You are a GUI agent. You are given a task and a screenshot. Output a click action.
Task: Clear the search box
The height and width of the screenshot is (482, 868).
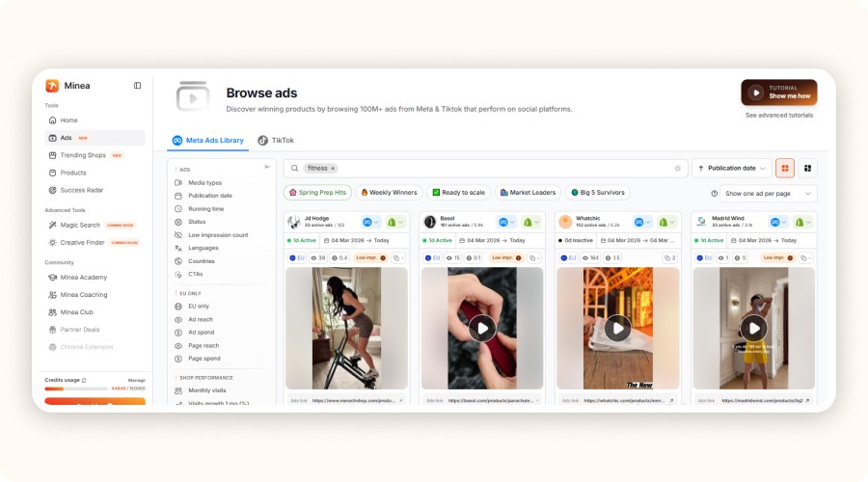[678, 169]
